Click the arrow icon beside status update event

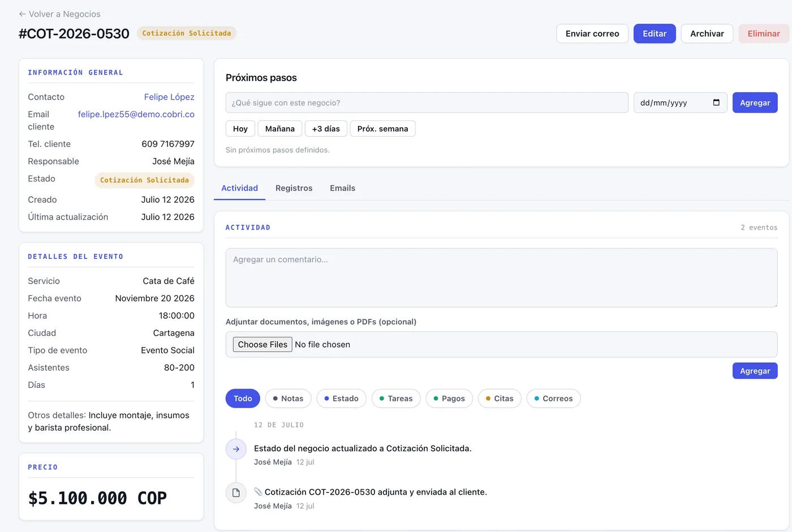(x=236, y=449)
